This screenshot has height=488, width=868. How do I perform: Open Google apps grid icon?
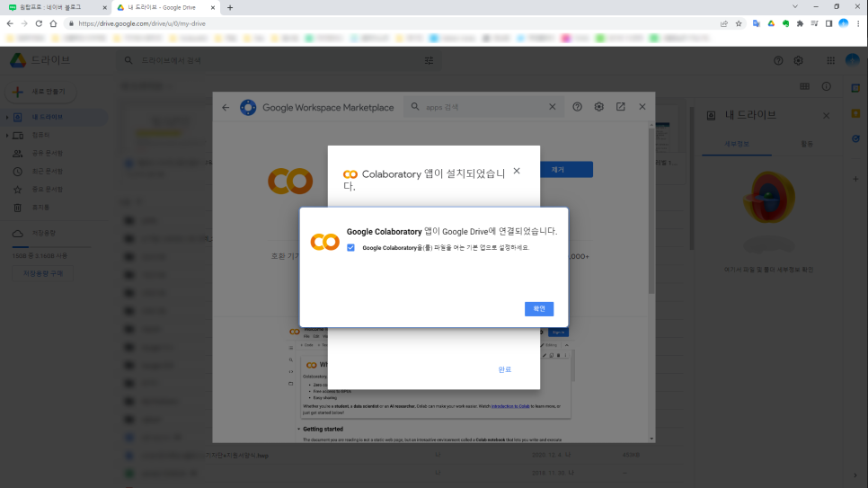click(x=830, y=60)
